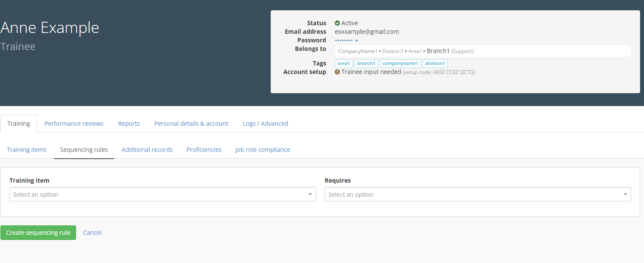Switch to Training items sub-tab

click(x=27, y=150)
